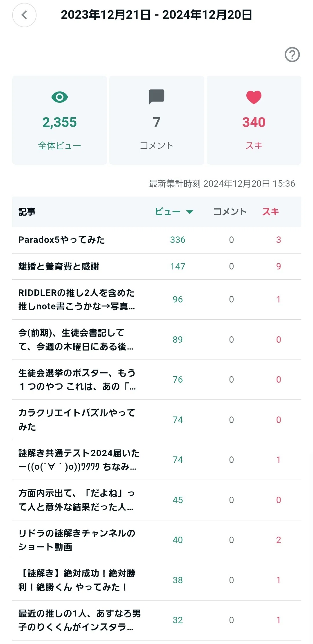This screenshot has height=644, width=313.
Task: Select the 全体ビュー 2,355 summary card
Action: (x=59, y=120)
